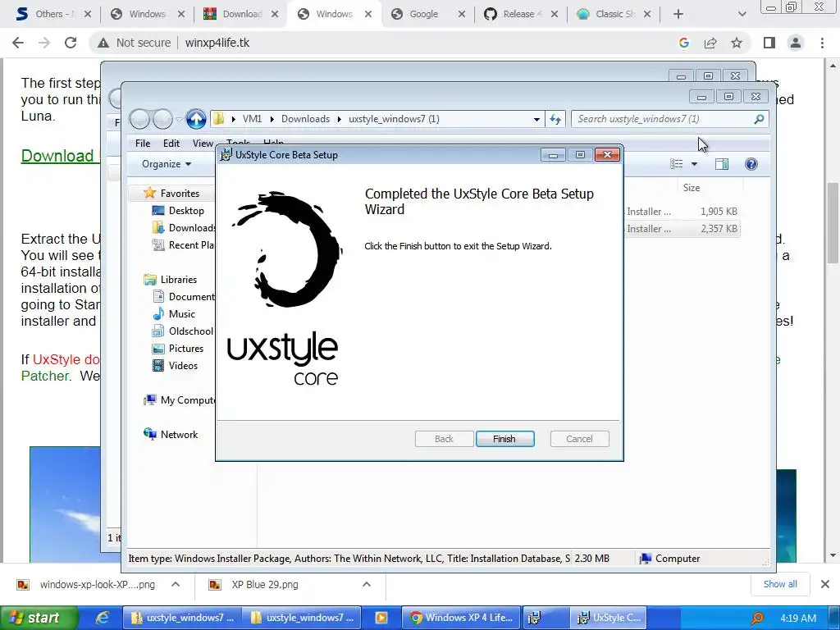The height and width of the screenshot is (630, 840).
Task: Switch to the Download browser tab
Action: point(242,14)
